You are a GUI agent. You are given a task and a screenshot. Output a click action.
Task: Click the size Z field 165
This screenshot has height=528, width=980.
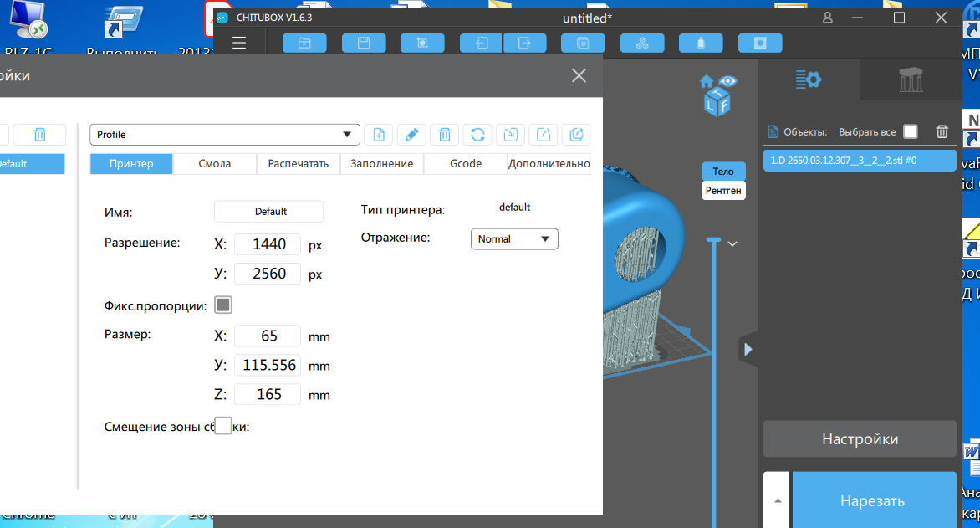point(268,394)
